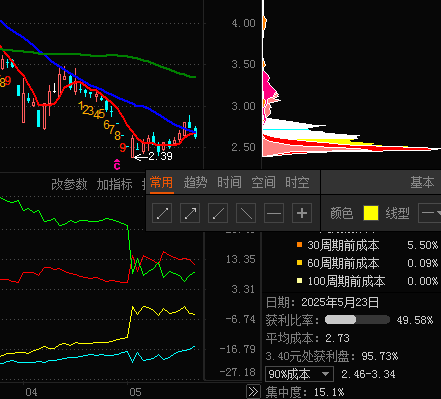
Task: Switch to the 常用 drawing tab
Action: pyautogui.click(x=162, y=182)
